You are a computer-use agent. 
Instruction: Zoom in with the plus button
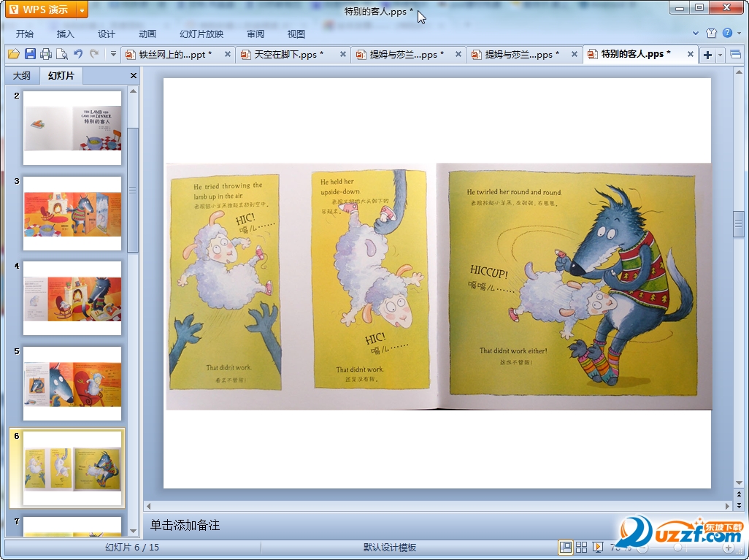click(728, 548)
